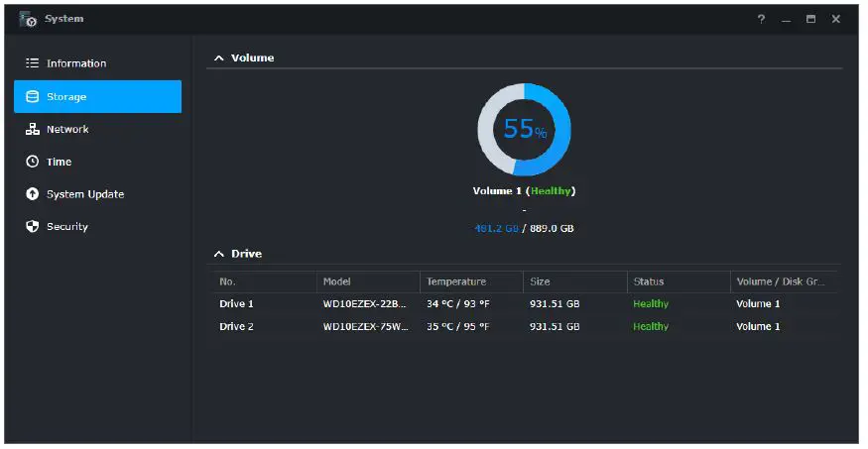This screenshot has width=868, height=449.
Task: Click the Storage database icon in sidebar
Action: [33, 97]
